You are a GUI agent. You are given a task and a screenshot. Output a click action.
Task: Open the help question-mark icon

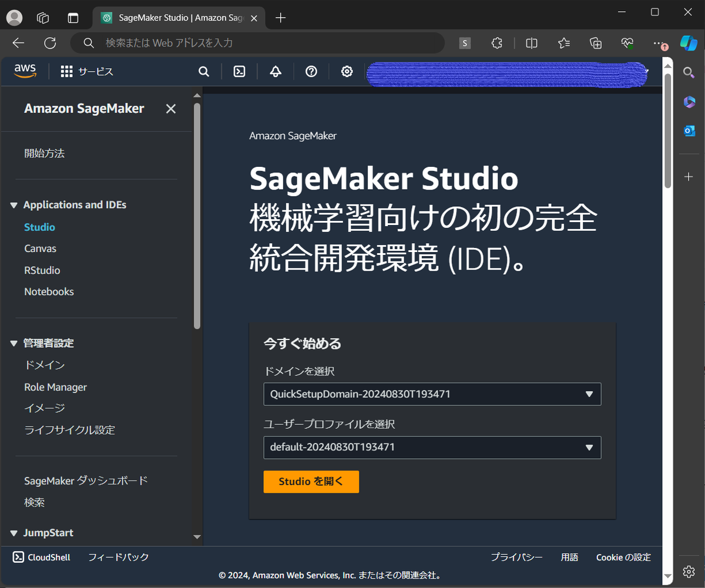click(311, 72)
